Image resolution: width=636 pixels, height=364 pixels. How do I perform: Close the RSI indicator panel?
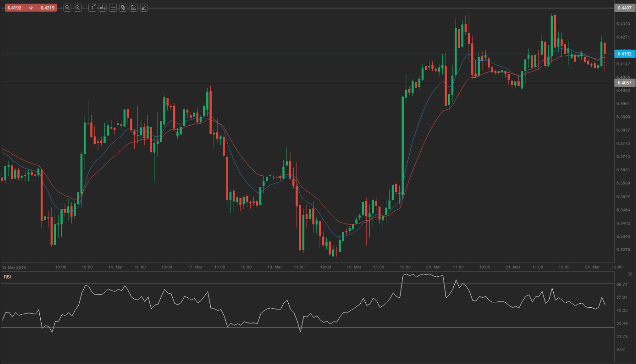[x=631, y=274]
